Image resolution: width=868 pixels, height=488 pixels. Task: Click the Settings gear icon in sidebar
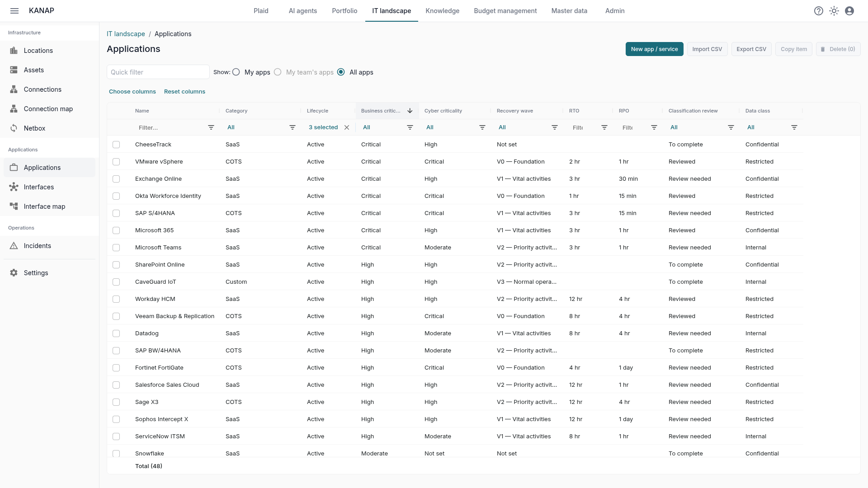(14, 273)
